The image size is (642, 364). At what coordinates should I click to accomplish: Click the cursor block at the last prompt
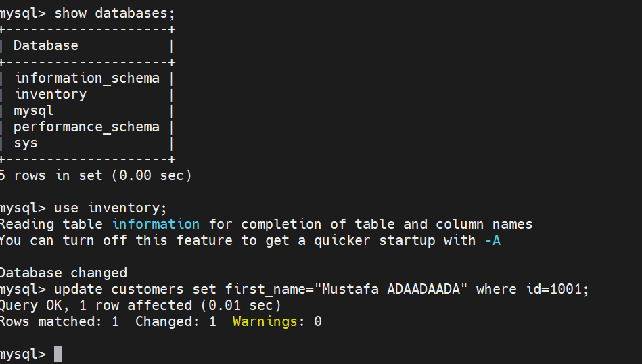pos(58,354)
